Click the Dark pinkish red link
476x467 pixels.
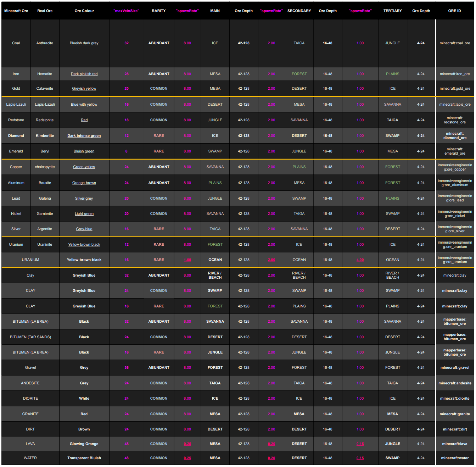84,74
